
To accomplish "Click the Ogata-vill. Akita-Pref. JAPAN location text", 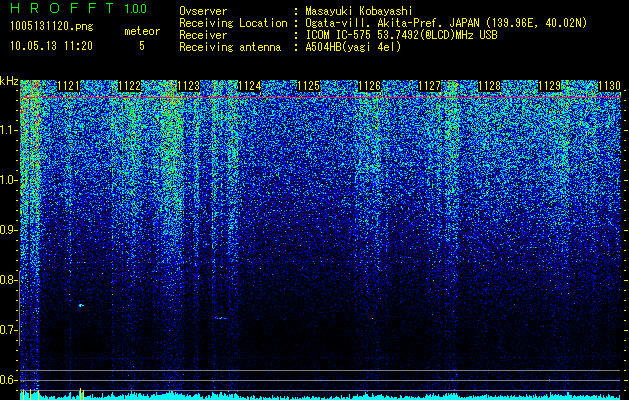I will (446, 23).
